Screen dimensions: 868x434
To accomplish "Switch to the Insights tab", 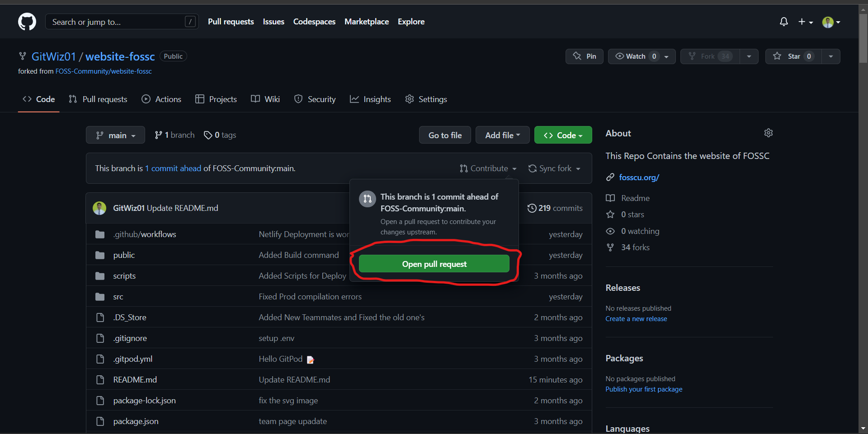I will coord(370,99).
